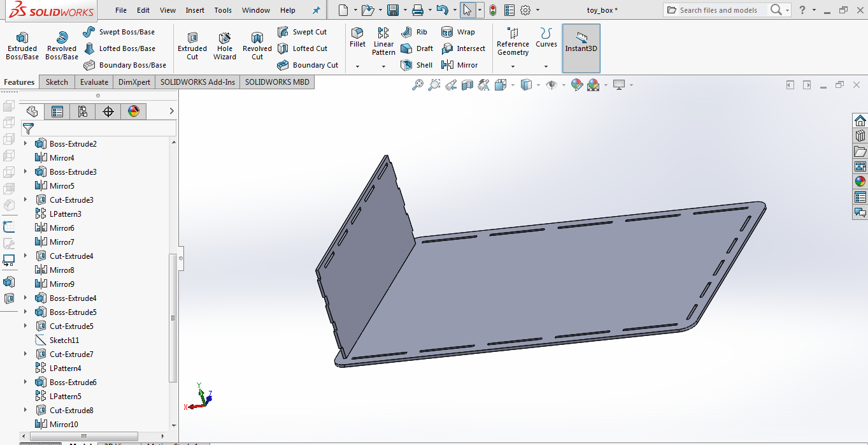Click the Intersect tool

tap(463, 48)
